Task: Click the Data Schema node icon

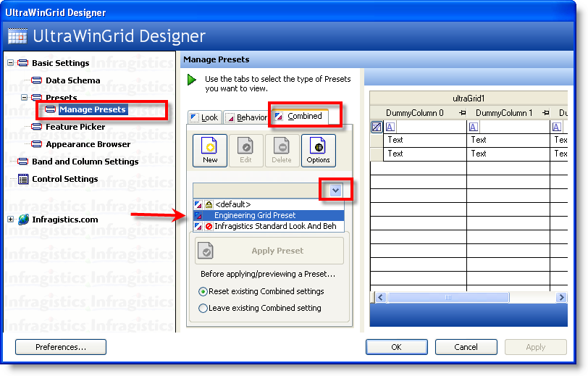Action: coord(37,80)
